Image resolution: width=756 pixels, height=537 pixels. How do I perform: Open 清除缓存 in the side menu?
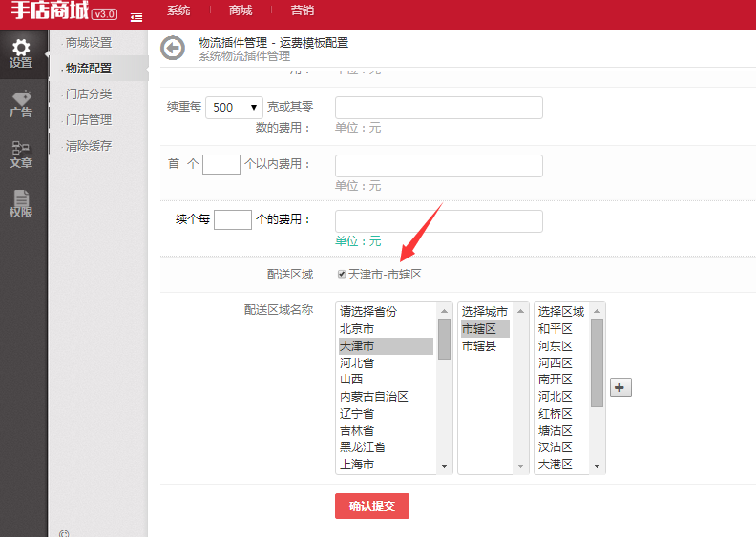pyautogui.click(x=89, y=146)
